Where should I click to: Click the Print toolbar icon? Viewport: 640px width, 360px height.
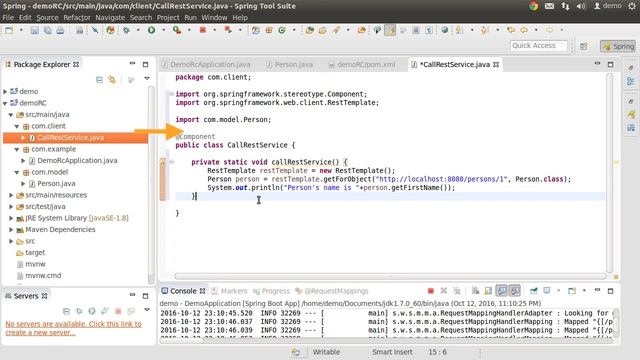pos(60,30)
